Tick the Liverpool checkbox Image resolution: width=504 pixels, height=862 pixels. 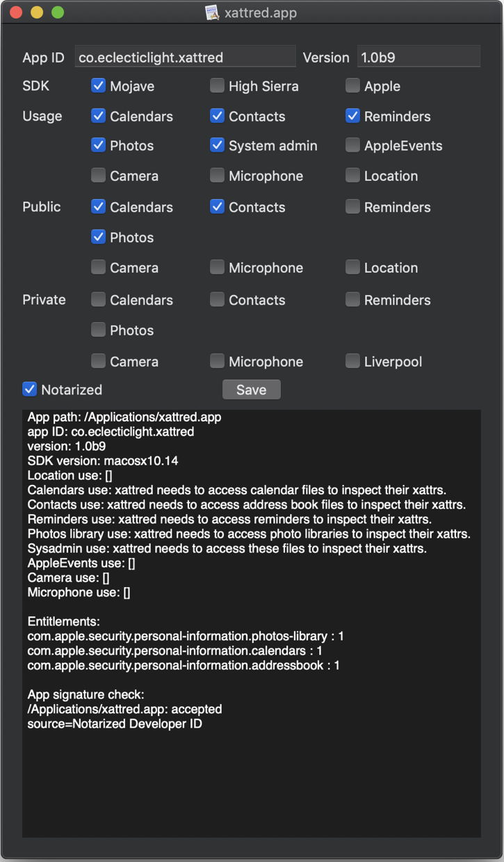click(x=353, y=361)
